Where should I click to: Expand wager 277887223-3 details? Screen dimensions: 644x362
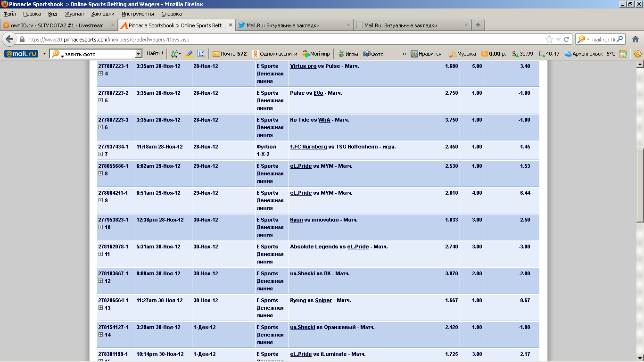tap(100, 127)
